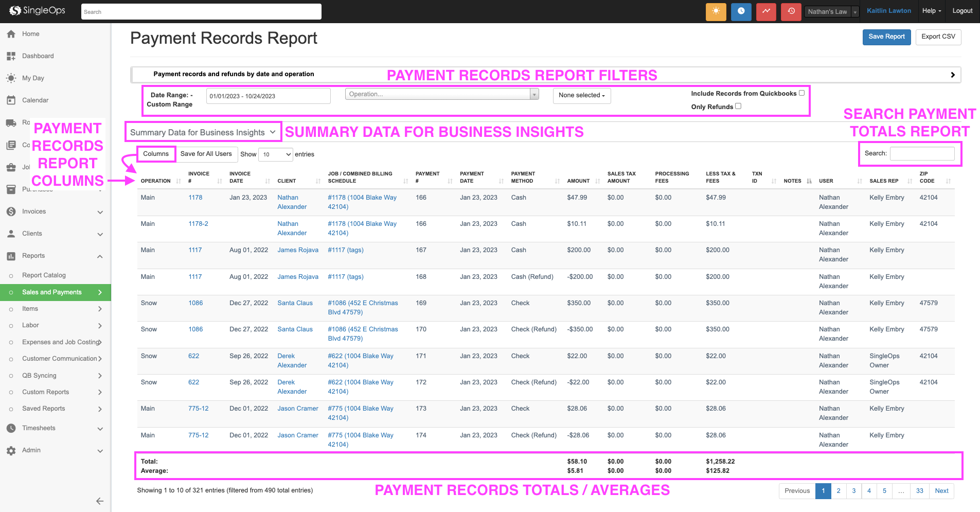Viewport: 980px width, 512px height.
Task: Click the blue clock icon button
Action: click(x=741, y=11)
